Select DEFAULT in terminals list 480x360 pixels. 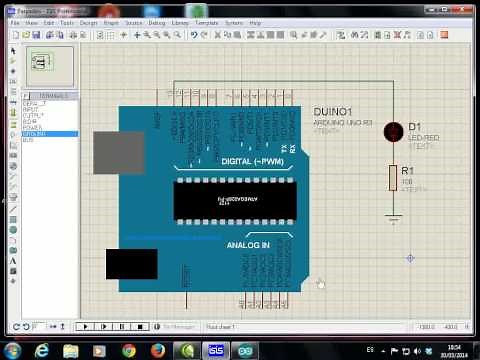tap(50, 104)
